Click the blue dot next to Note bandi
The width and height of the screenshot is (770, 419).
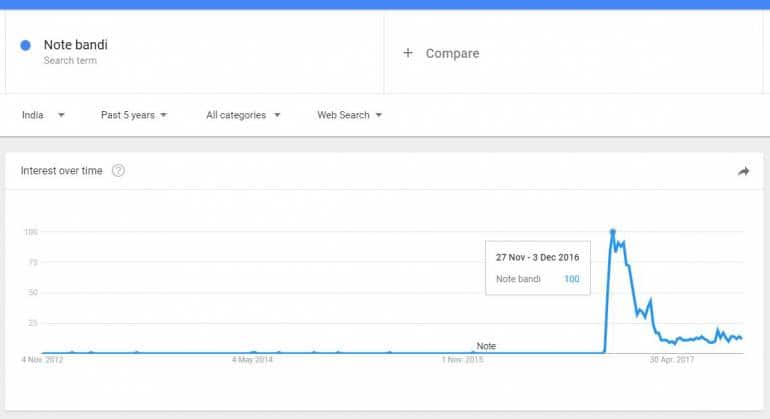coord(26,45)
